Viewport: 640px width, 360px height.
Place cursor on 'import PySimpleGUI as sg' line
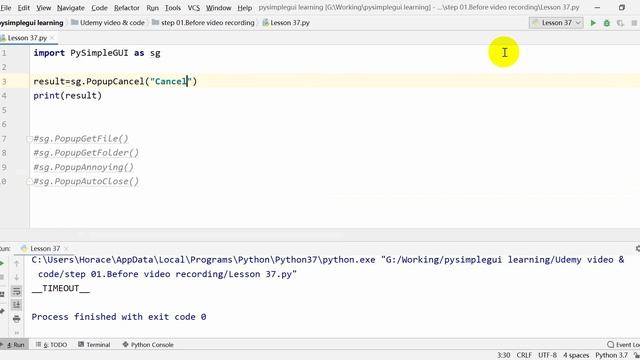[x=97, y=53]
